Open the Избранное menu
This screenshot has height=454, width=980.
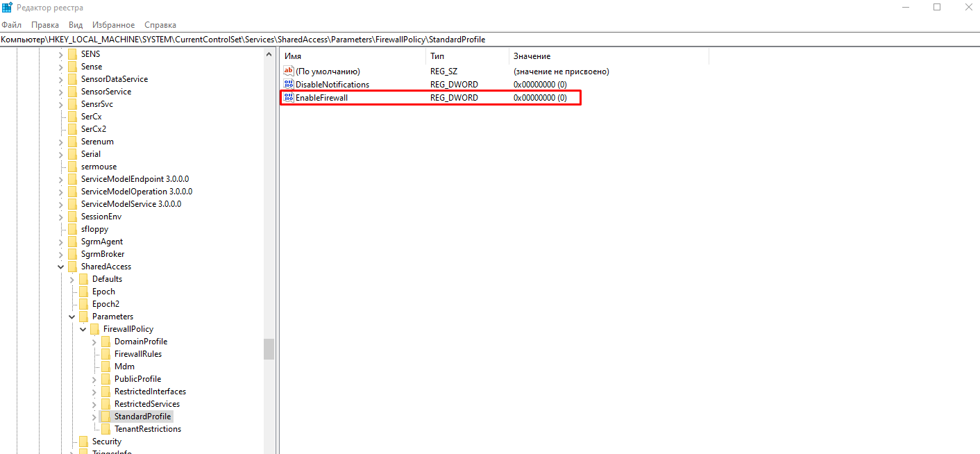[113, 25]
